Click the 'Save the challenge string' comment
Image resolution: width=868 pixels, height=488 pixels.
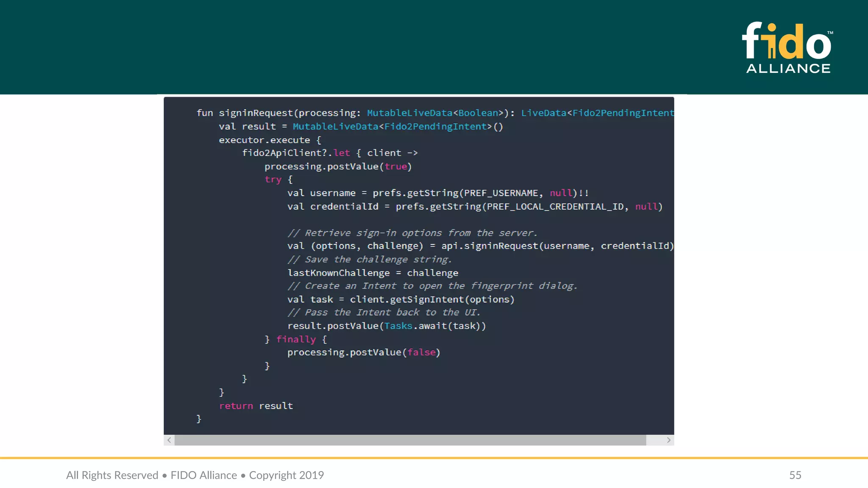(x=370, y=259)
